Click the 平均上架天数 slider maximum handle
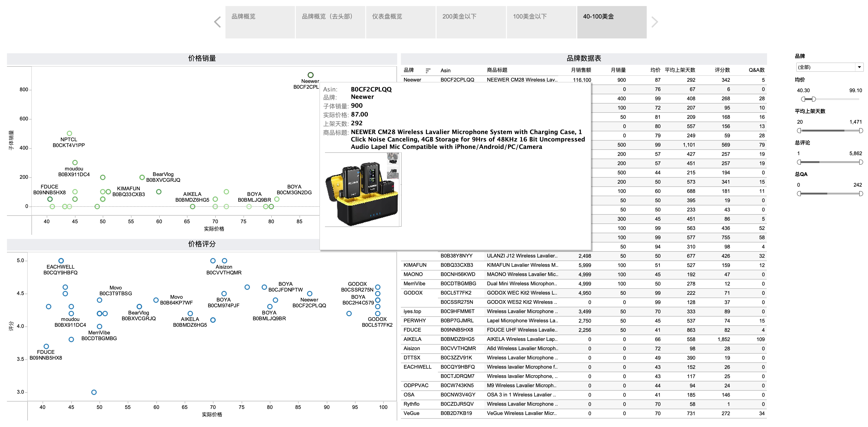The image size is (868, 427). (861, 130)
